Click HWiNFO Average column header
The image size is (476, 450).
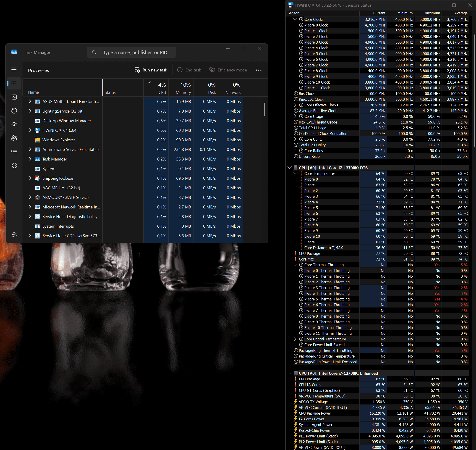(455, 13)
